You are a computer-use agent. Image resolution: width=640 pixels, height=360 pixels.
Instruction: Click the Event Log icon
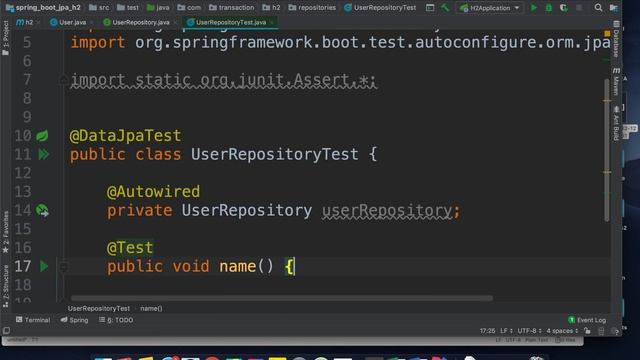point(571,320)
